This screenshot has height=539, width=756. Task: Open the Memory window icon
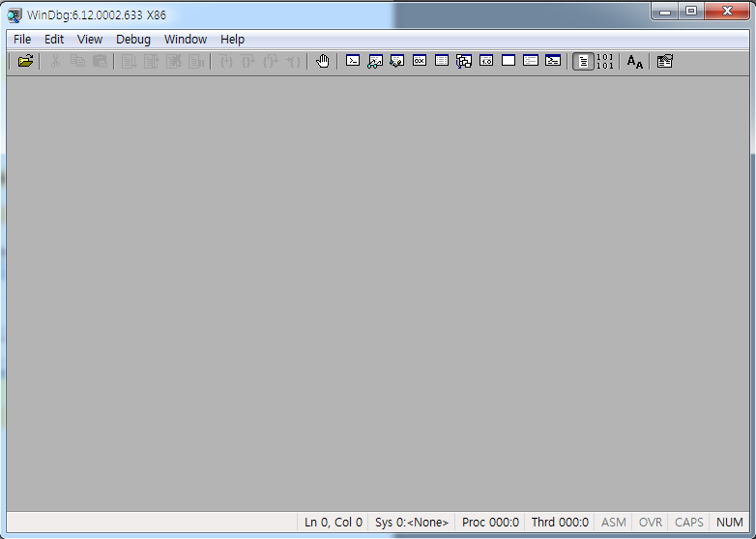[442, 61]
